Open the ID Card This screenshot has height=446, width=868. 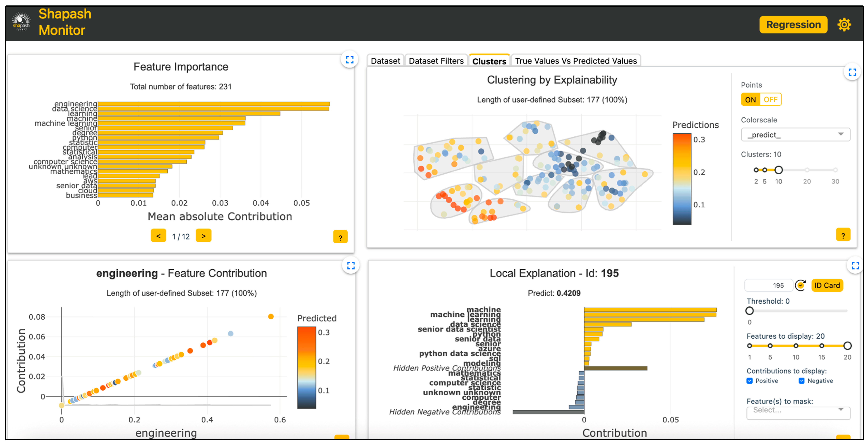(827, 285)
